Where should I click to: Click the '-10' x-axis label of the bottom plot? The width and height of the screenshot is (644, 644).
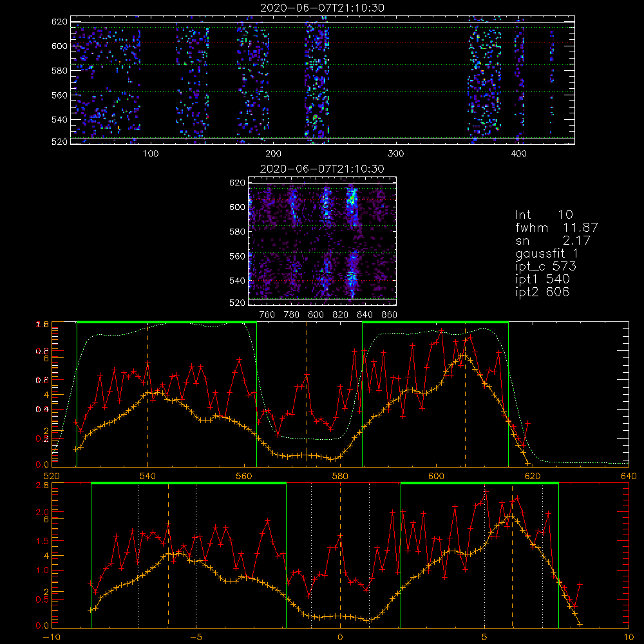[52, 638]
